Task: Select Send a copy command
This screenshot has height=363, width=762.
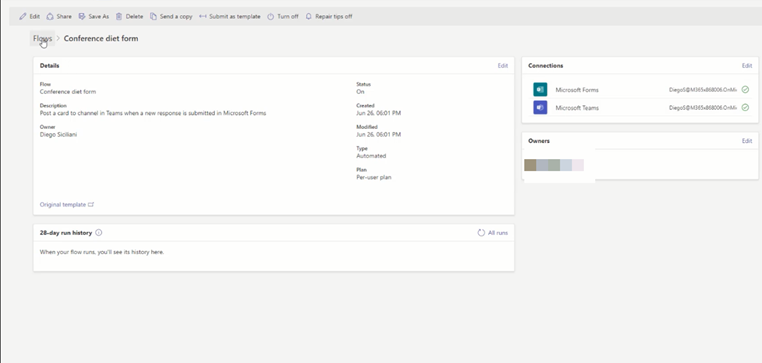Action: coord(171,17)
